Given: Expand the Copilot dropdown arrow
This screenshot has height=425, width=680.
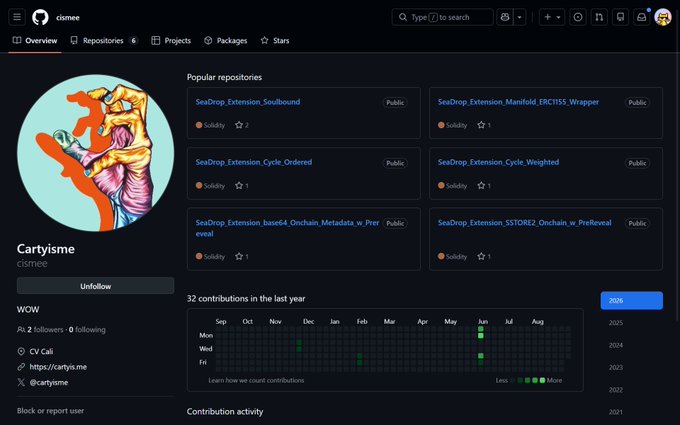Looking at the screenshot, I should coord(520,17).
